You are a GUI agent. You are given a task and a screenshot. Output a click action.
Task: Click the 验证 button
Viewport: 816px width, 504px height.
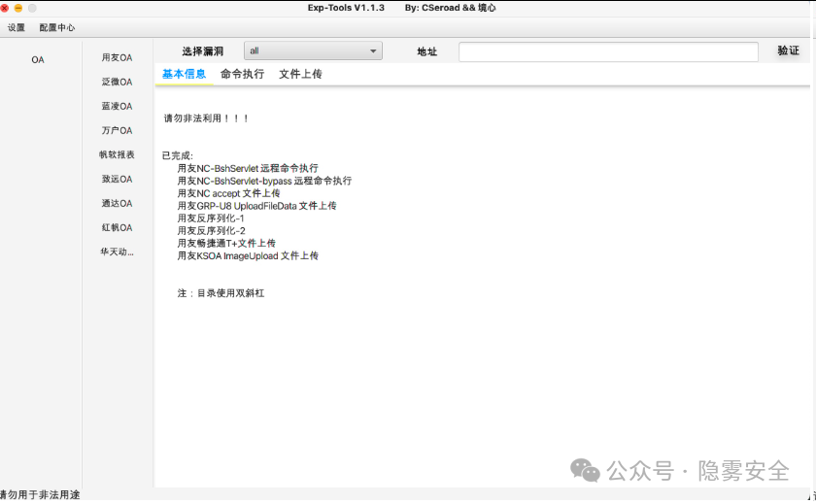pos(788,50)
